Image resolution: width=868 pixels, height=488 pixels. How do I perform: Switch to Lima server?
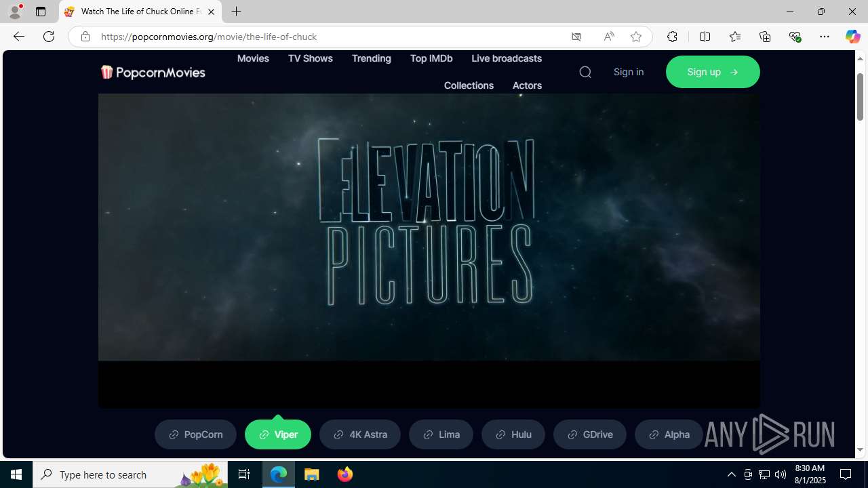pyautogui.click(x=441, y=434)
